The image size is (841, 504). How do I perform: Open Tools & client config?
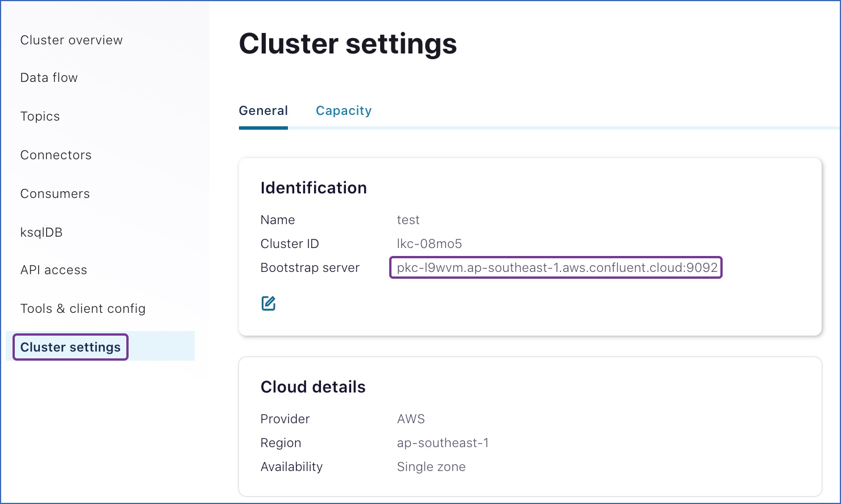click(83, 308)
